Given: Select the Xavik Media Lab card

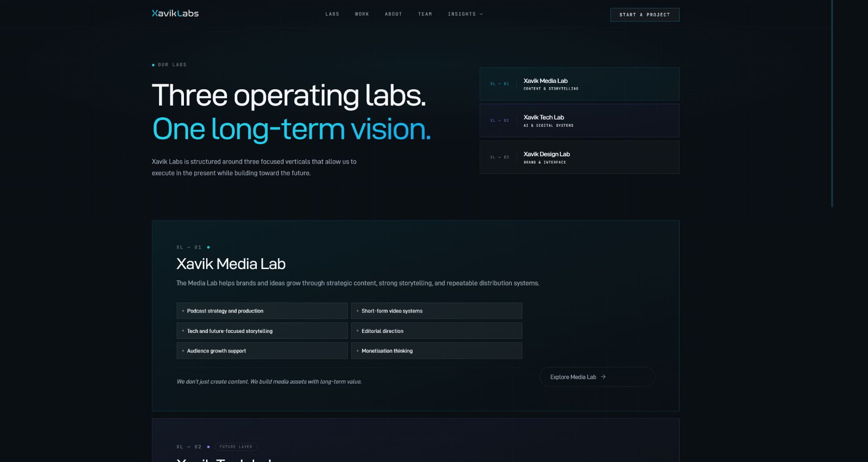Looking at the screenshot, I should click(579, 84).
